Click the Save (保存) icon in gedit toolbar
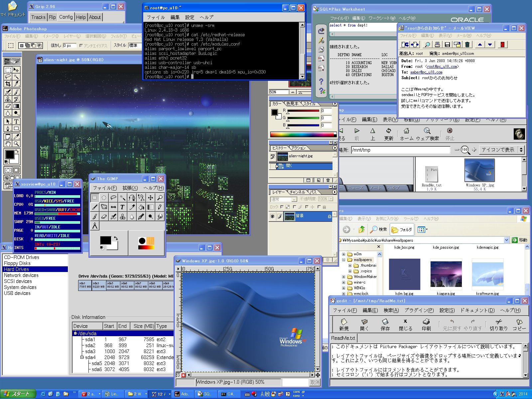This screenshot has width=532, height=399. pyautogui.click(x=385, y=325)
